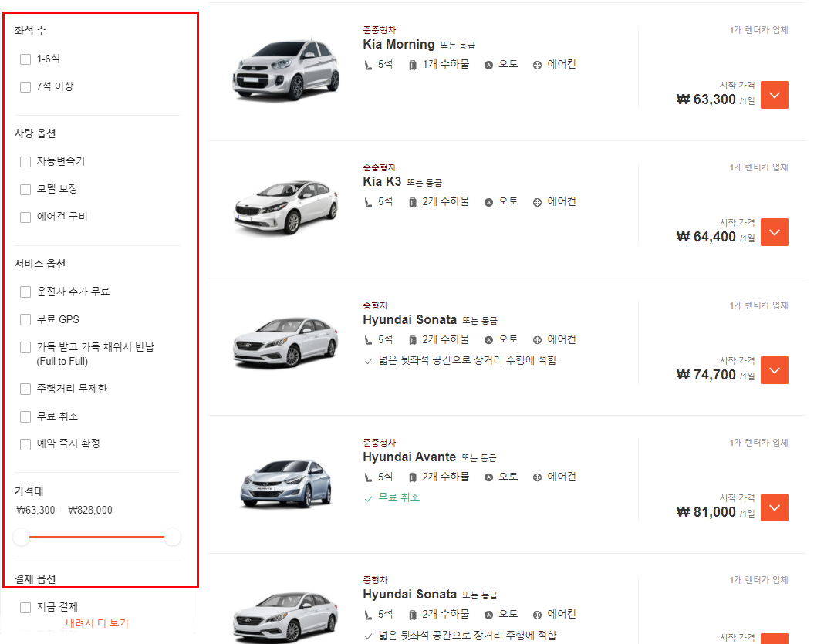Viewport: 824px width, 644px height.
Task: Click the automatic transmission icon on Kia Morning
Action: pos(488,65)
